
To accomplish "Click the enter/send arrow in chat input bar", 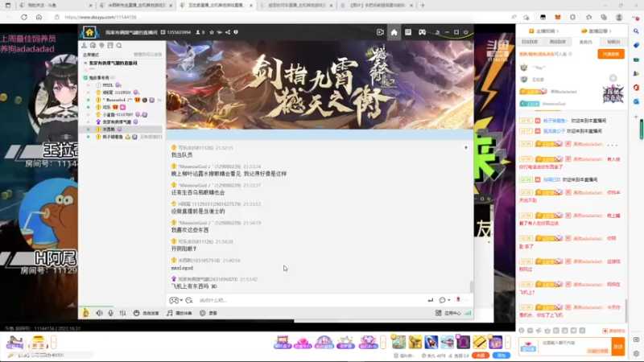I will point(430,300).
